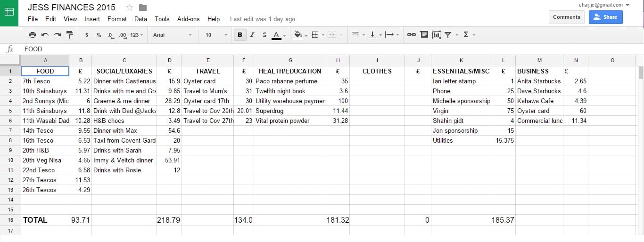Select the HEALTH/EDUCATION header cell

point(290,71)
